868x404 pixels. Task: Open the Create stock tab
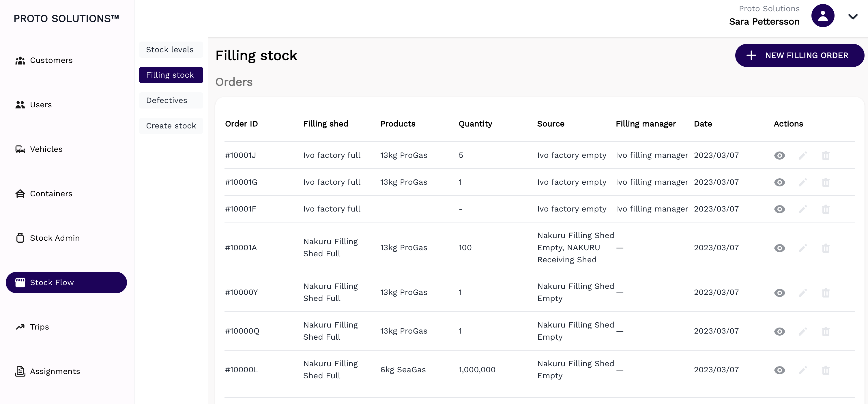click(171, 126)
